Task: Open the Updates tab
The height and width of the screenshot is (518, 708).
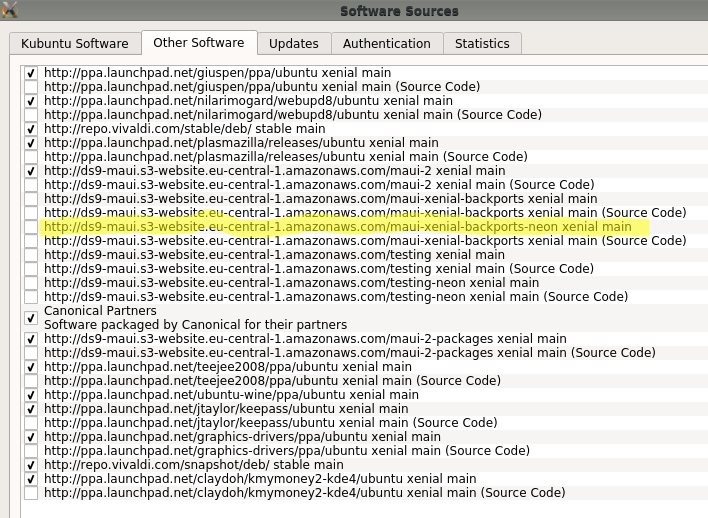Action: click(x=294, y=44)
